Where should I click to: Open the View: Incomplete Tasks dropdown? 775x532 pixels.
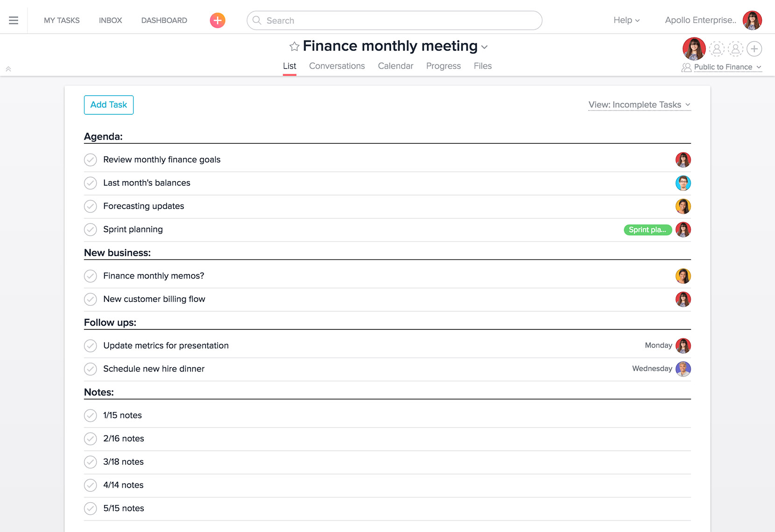pyautogui.click(x=639, y=105)
